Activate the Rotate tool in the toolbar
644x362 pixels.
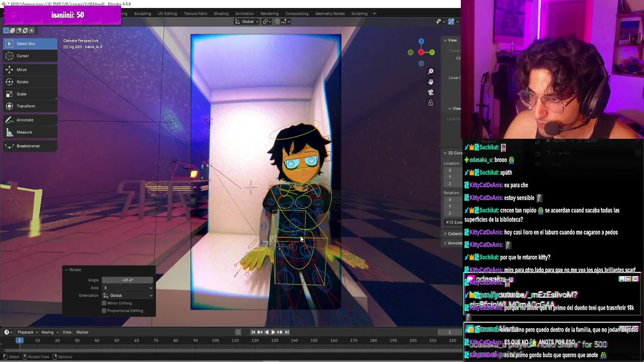[30, 82]
